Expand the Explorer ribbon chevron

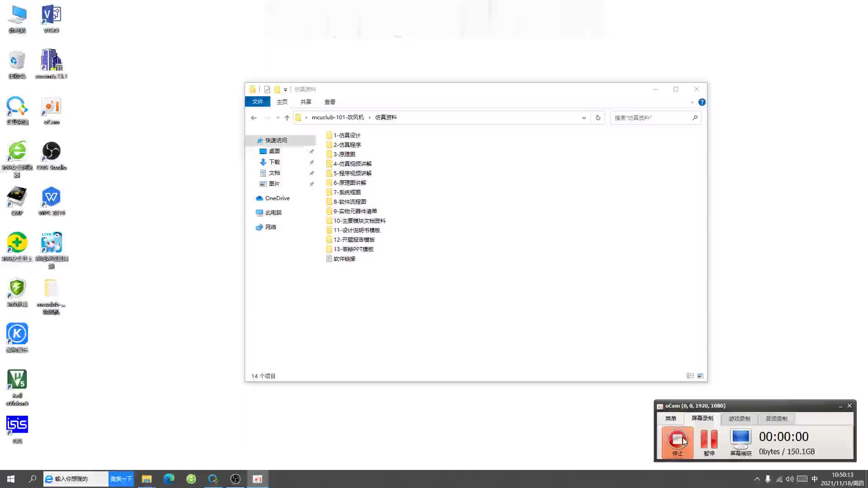(692, 102)
